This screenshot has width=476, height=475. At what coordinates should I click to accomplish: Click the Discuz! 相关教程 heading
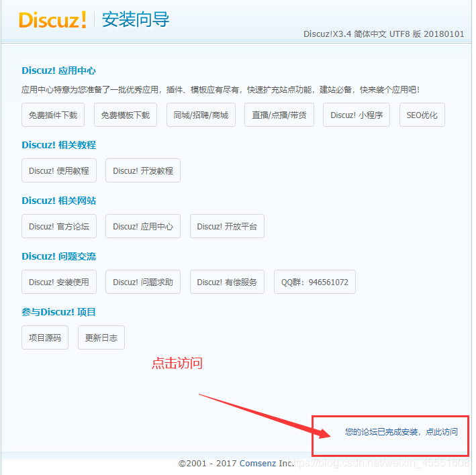pyautogui.click(x=58, y=145)
